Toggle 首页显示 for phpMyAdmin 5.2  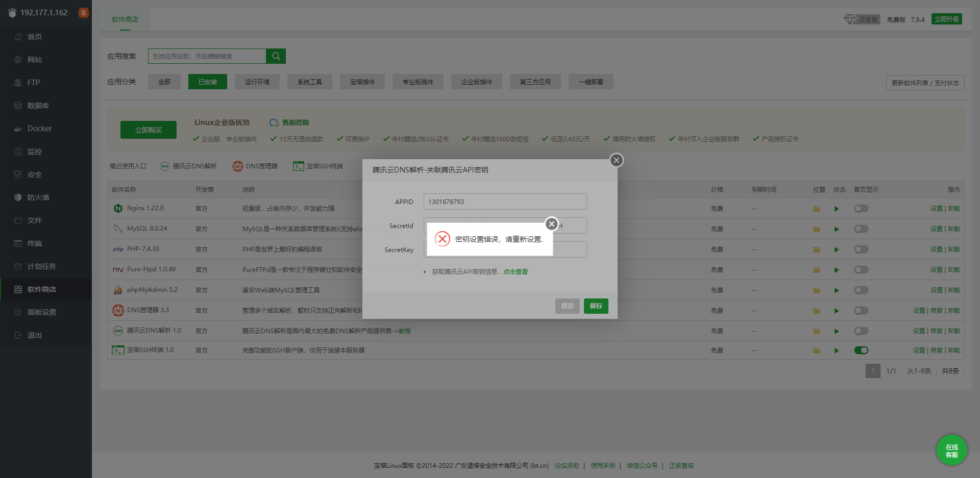point(861,290)
